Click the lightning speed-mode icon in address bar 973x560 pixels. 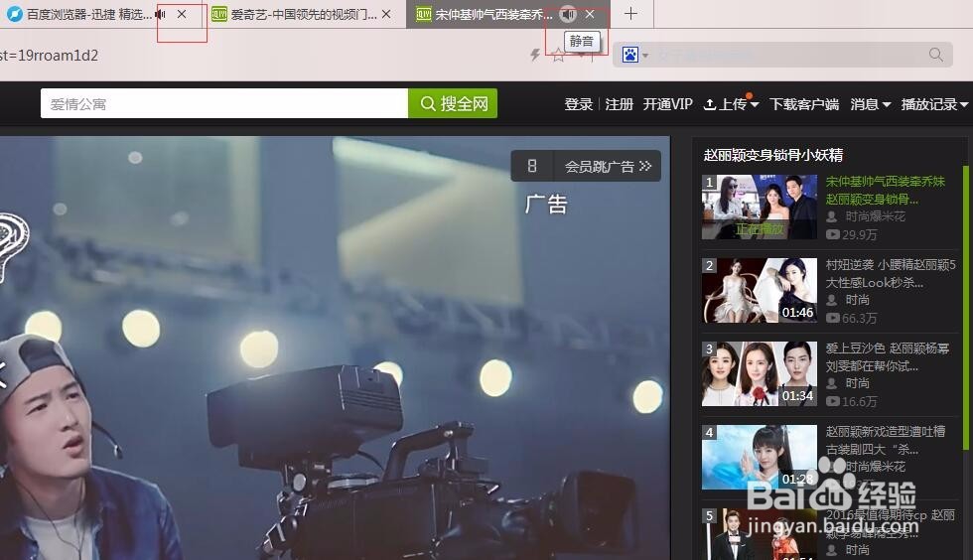tap(535, 55)
